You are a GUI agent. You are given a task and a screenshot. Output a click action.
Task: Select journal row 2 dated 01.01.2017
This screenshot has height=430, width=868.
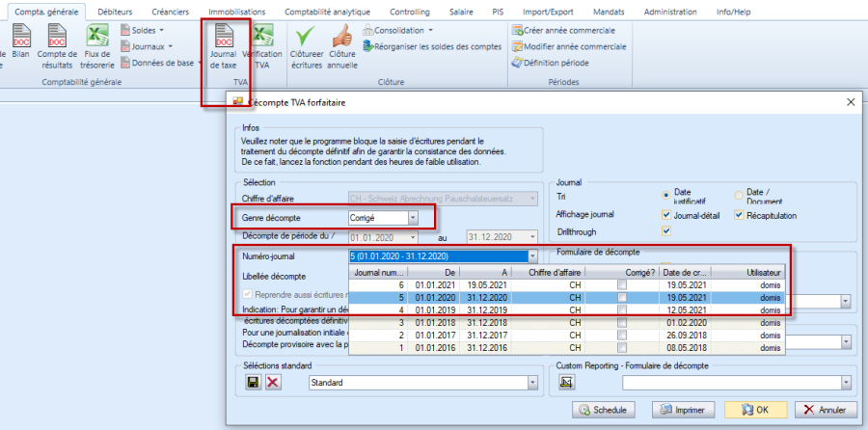pos(567,335)
